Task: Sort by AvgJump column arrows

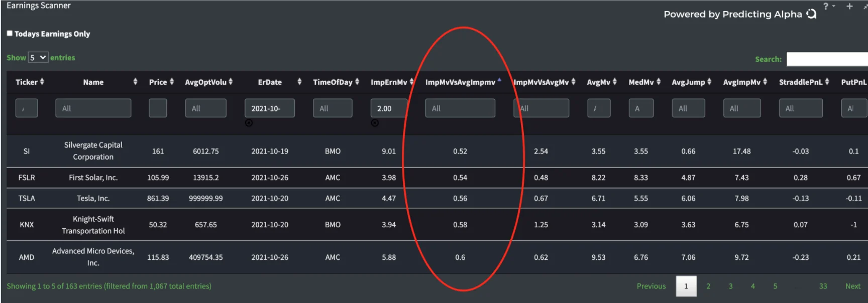Action: click(x=709, y=81)
